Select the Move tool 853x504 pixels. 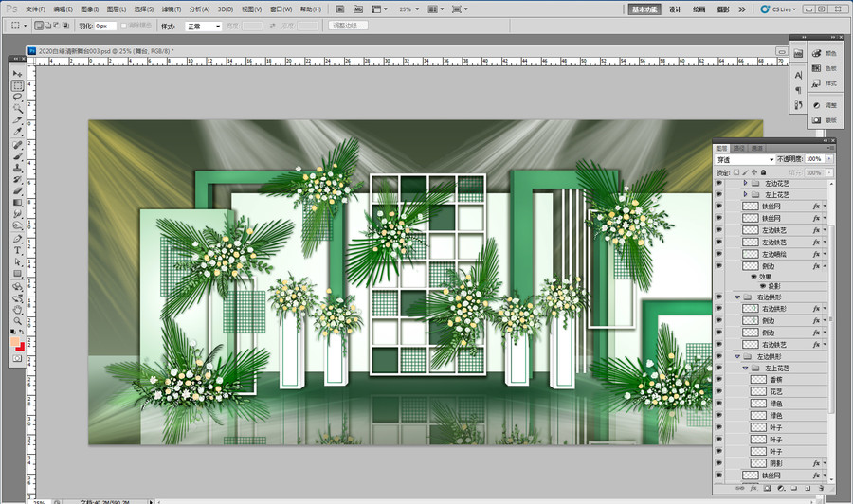pyautogui.click(x=17, y=74)
